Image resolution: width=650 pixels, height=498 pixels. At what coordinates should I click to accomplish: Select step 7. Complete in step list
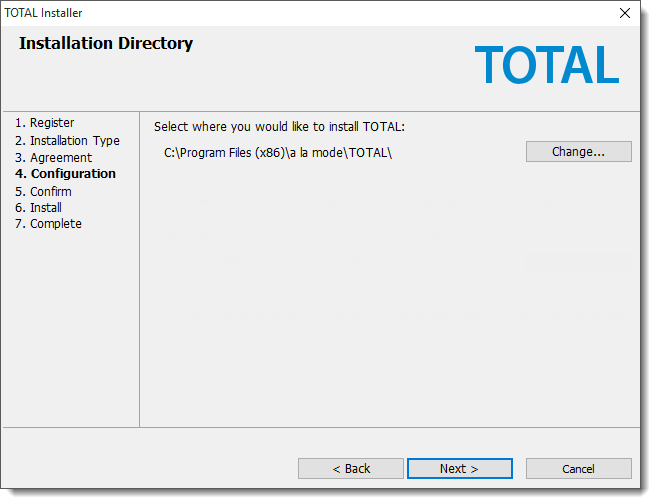tap(48, 224)
